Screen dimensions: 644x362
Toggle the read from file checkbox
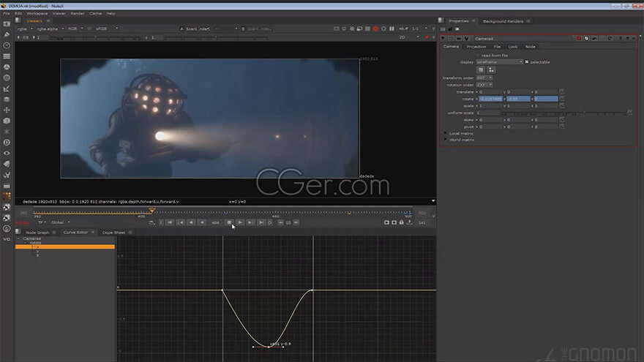(478, 56)
